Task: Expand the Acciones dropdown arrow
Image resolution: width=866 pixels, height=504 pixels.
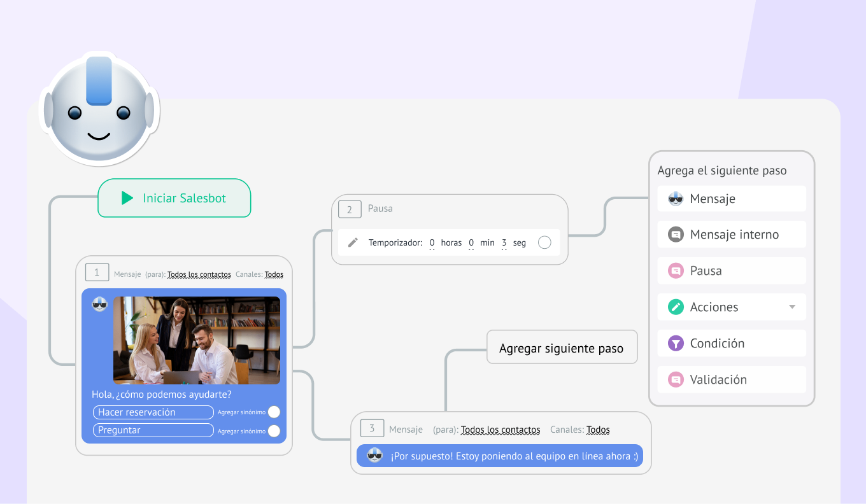Action: click(x=792, y=307)
